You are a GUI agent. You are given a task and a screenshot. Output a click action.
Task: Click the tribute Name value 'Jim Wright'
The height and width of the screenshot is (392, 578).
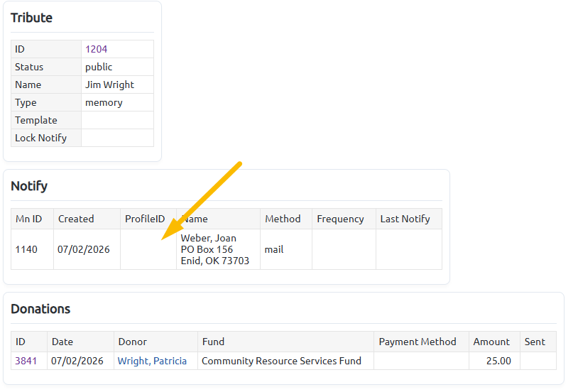pyautogui.click(x=109, y=85)
